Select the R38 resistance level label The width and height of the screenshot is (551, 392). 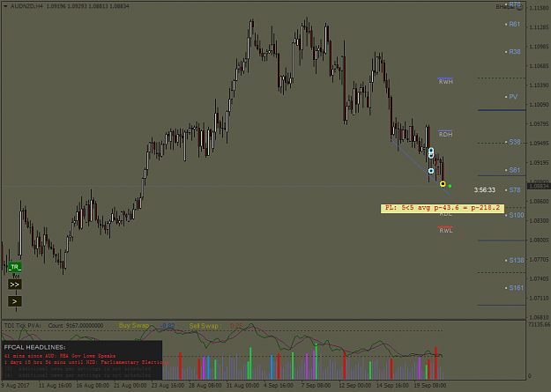515,52
